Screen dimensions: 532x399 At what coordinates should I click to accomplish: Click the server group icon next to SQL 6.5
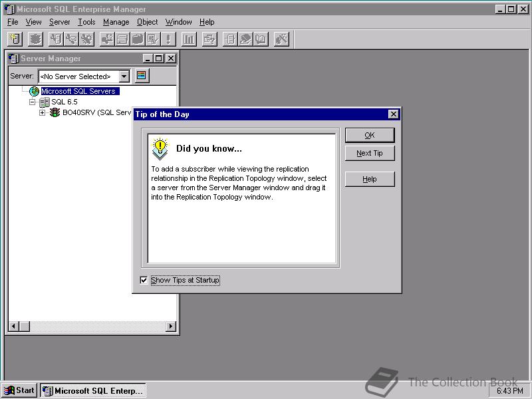pos(45,102)
